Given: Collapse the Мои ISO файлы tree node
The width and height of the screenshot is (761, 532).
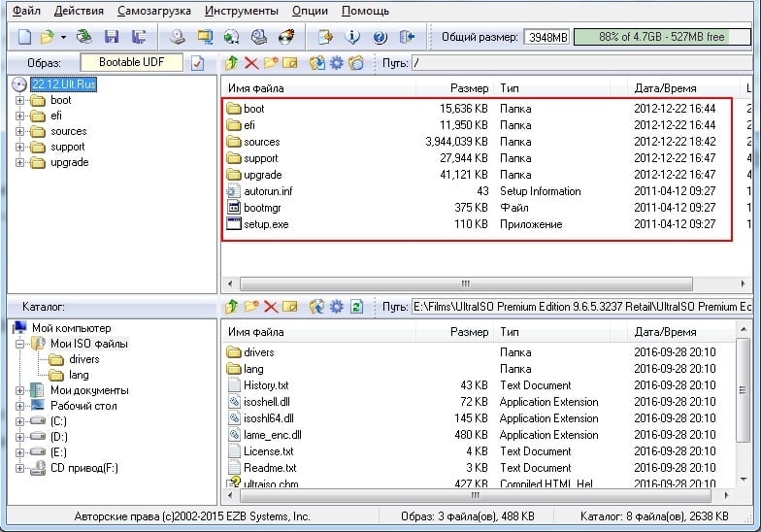Looking at the screenshot, I should (x=19, y=344).
